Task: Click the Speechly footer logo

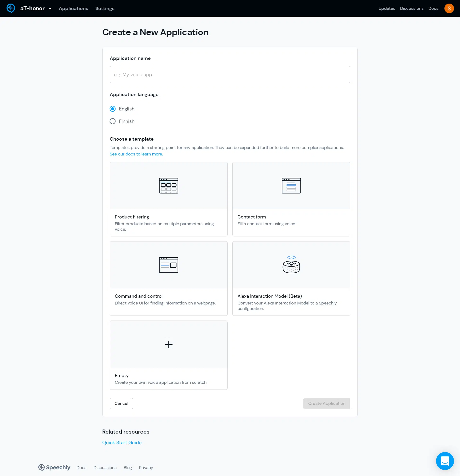Action: [x=54, y=467]
